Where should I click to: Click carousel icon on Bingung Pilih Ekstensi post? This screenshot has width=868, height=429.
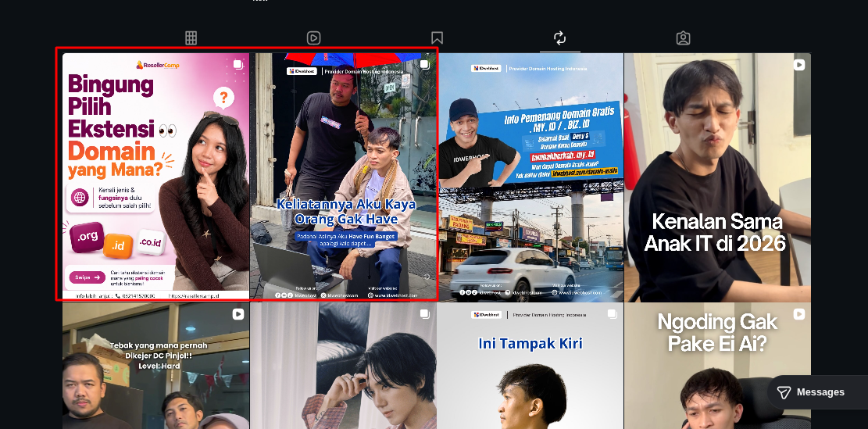238,65
